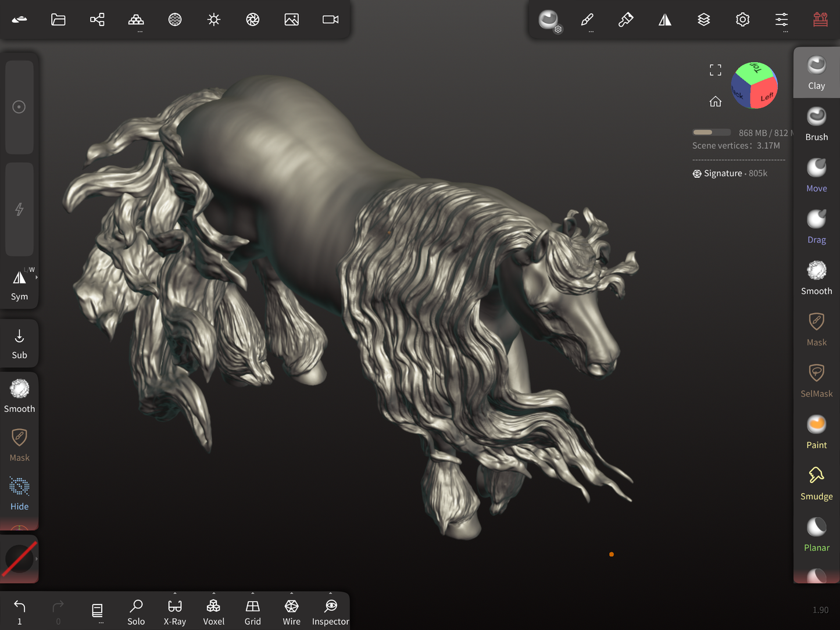Screen dimensions: 840x630
Task: Open the Settings gear menu
Action: click(x=742, y=20)
